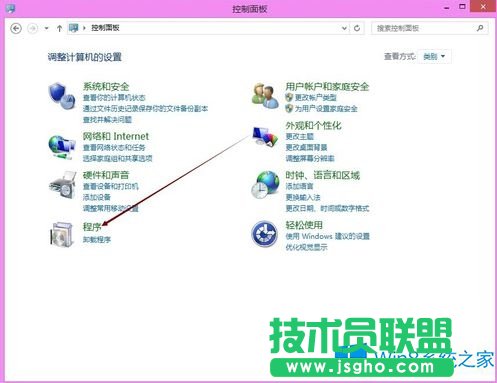The image size is (497, 383).
Task: Open the 系统和安全 category heading
Action: pos(106,87)
